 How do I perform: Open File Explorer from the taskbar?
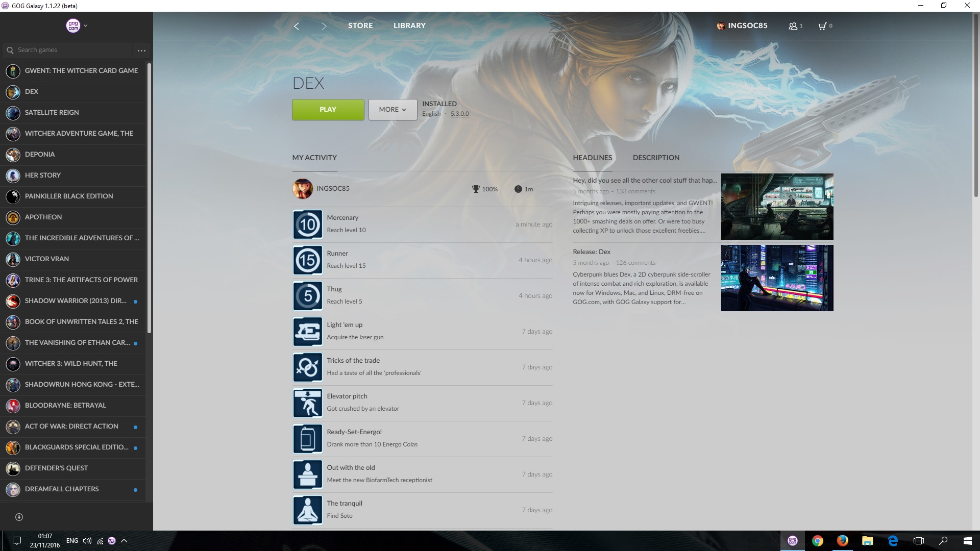tap(868, 541)
